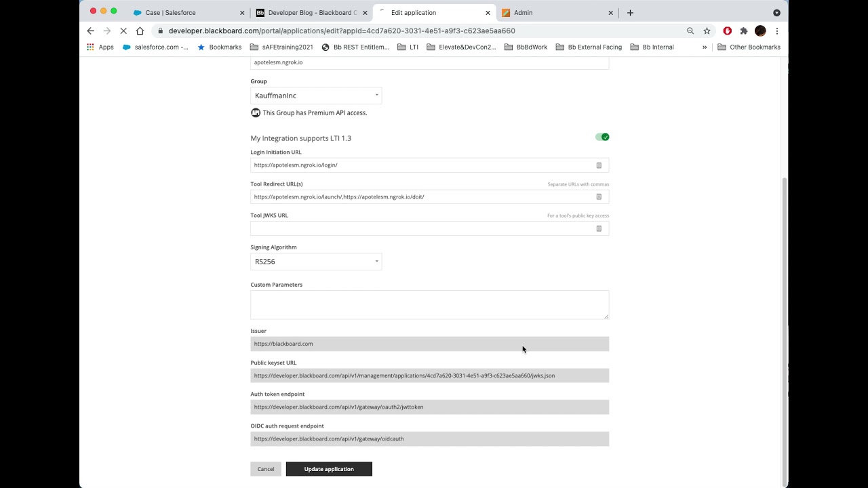Open Elevate&DevCon2... bookmark folder
868x488 pixels.
pyautogui.click(x=461, y=47)
